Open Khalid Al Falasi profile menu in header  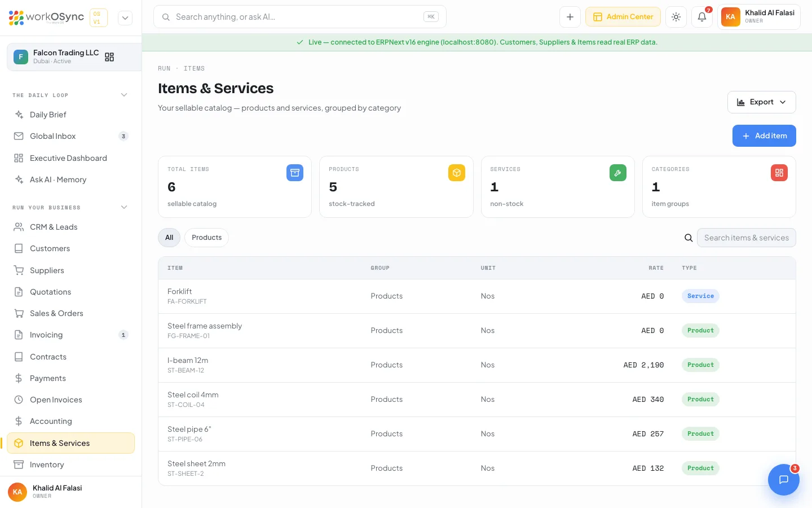coord(759,17)
